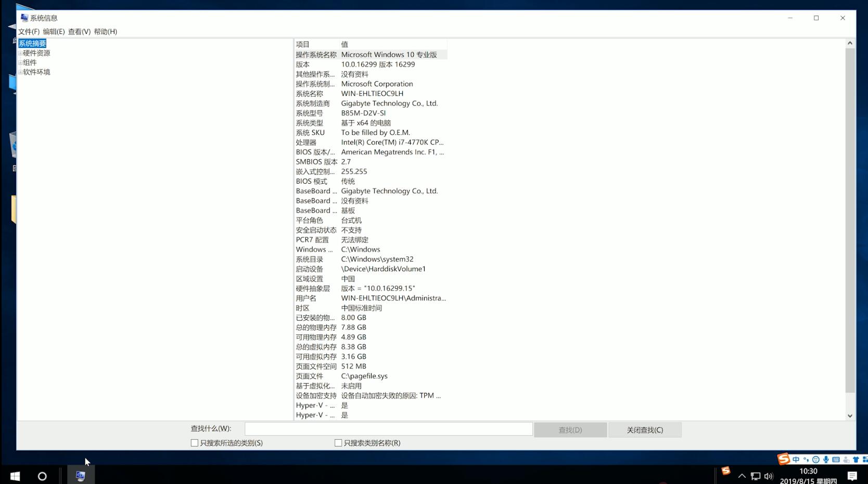
Task: Click Sogou icon in the system tray
Action: pos(726,471)
